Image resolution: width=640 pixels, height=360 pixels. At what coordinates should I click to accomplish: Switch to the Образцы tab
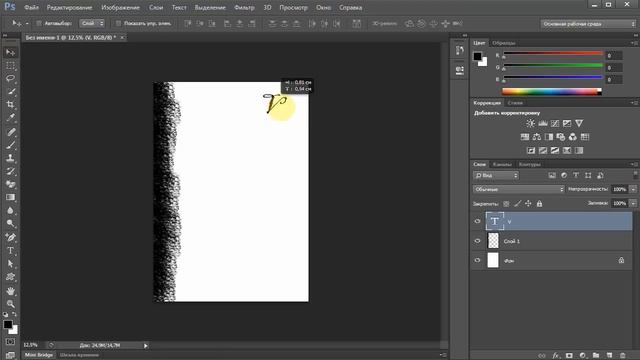[x=504, y=43]
